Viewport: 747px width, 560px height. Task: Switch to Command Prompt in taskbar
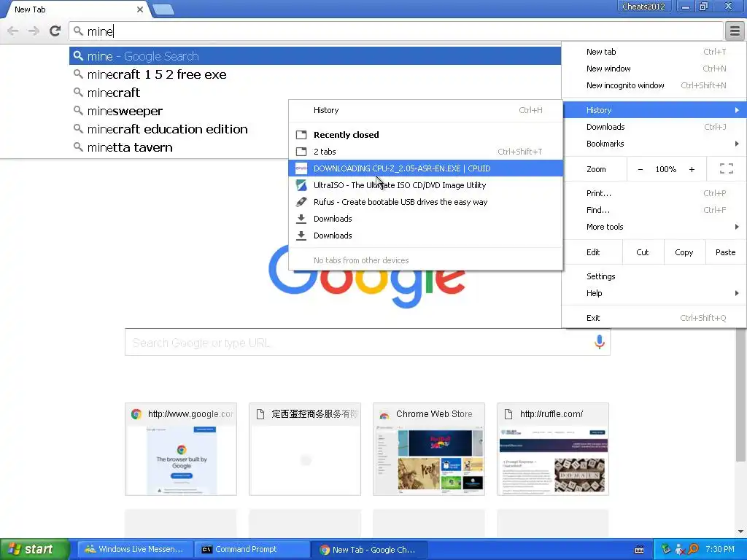click(x=252, y=549)
